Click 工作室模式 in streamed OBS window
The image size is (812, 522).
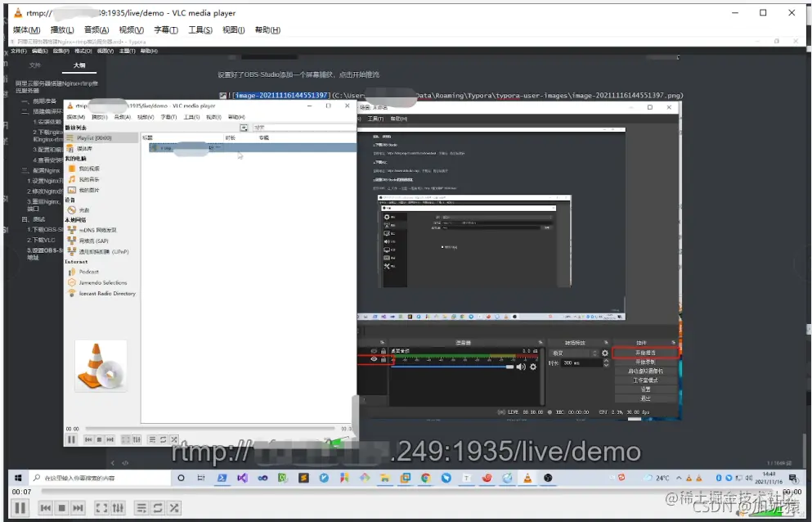pyautogui.click(x=645, y=380)
